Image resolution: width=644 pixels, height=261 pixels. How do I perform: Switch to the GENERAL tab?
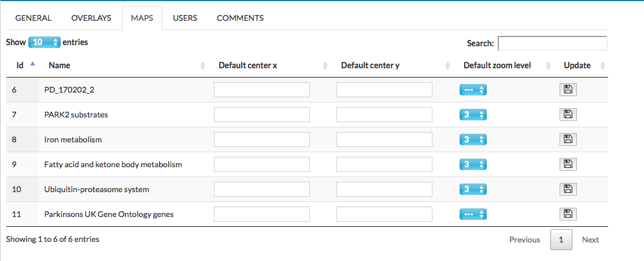(33, 18)
